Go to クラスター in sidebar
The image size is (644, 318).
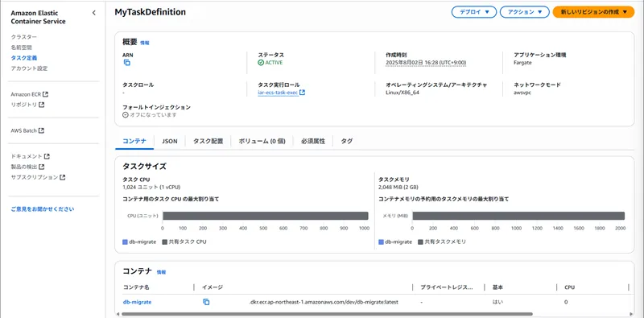tap(24, 37)
